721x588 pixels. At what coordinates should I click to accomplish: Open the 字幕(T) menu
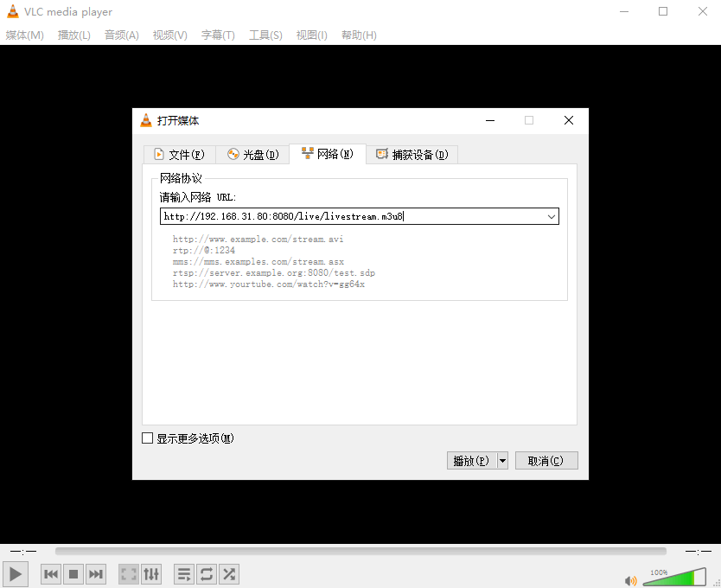tap(218, 35)
